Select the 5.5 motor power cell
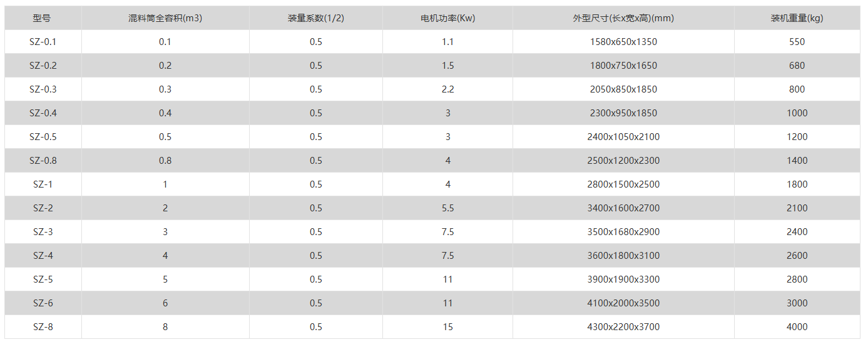This screenshot has width=868, height=347. click(447, 208)
